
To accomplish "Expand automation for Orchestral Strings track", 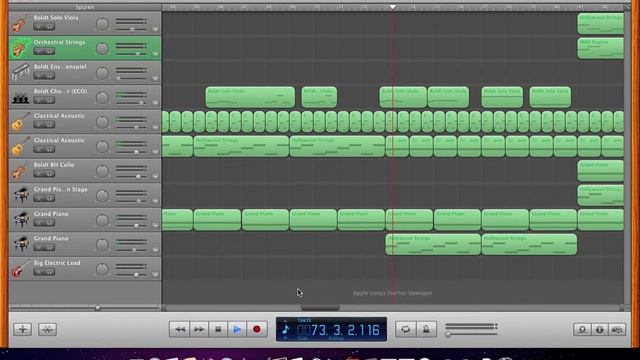I will (x=155, y=54).
